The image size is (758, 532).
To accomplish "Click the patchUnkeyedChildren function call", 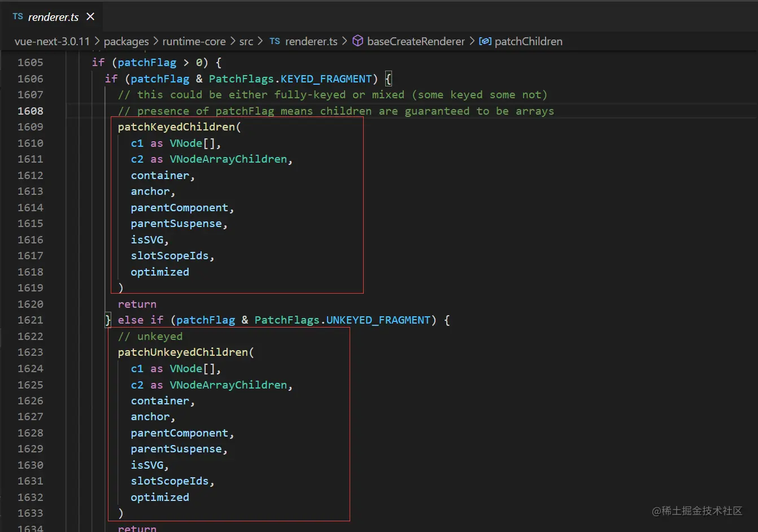I will 183,352.
